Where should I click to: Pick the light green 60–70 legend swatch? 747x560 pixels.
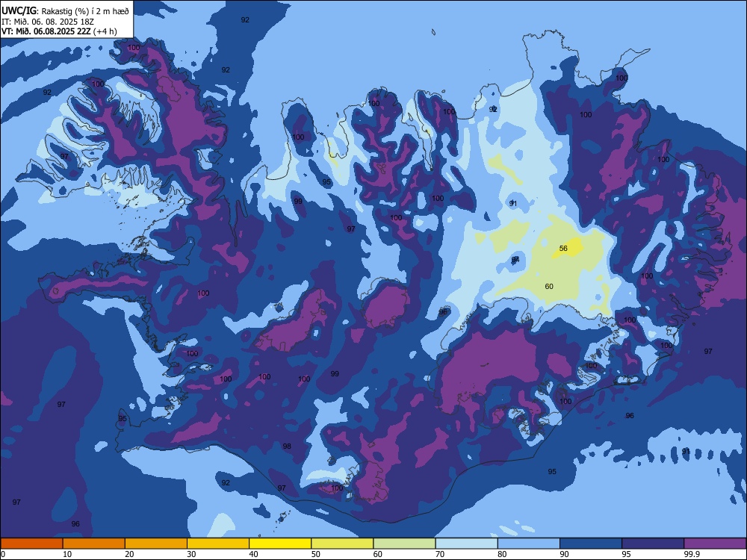(x=404, y=544)
